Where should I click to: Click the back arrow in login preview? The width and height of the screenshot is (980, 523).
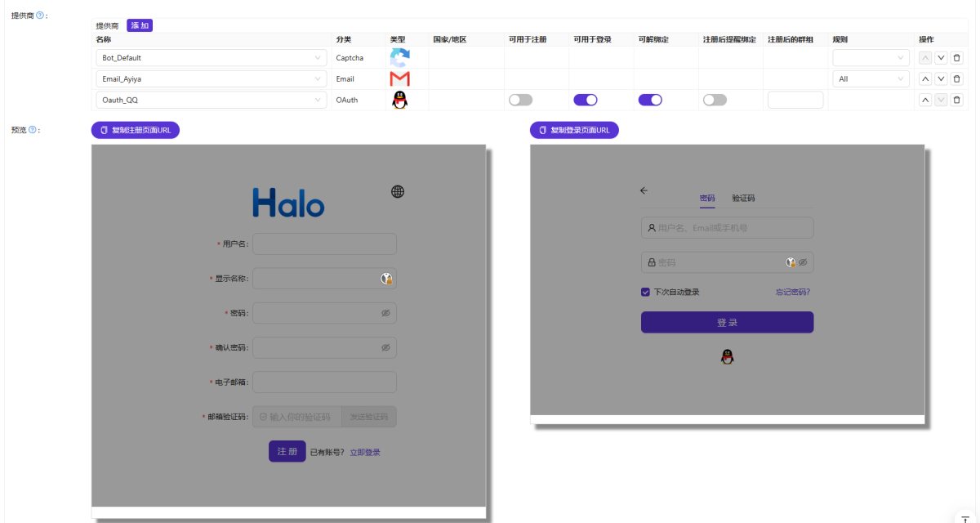pos(644,190)
